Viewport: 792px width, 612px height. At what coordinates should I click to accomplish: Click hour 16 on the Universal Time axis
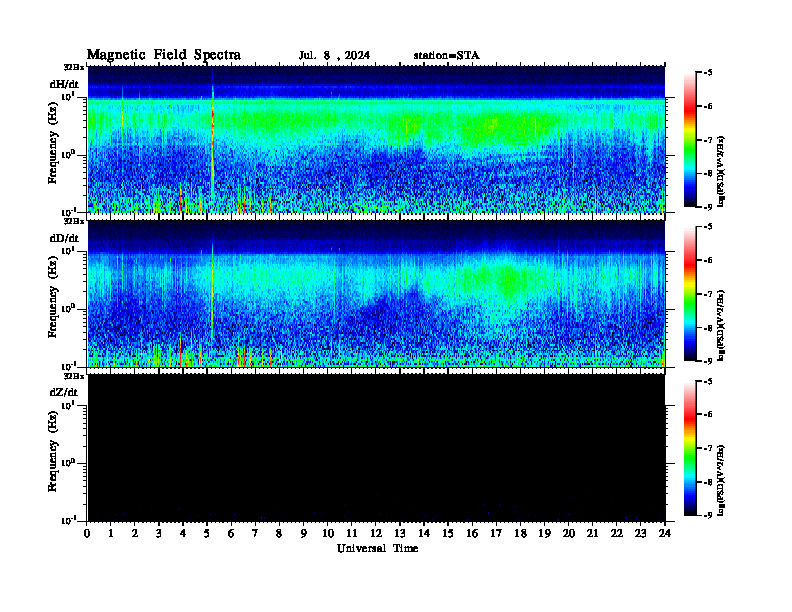472,534
